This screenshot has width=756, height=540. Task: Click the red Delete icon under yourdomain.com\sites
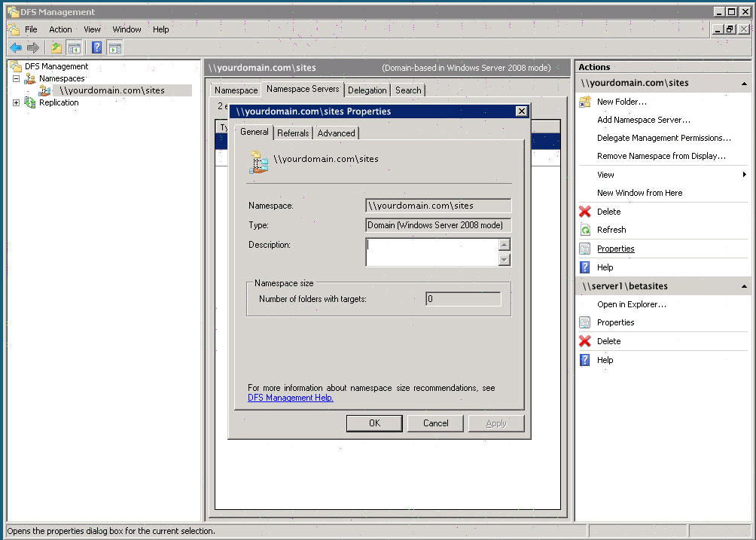pos(585,212)
